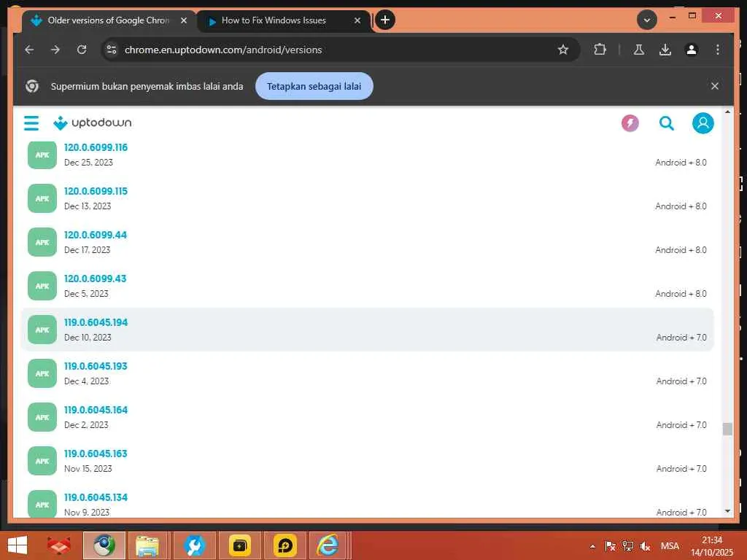The image size is (747, 560).
Task: Close the Older versions of Google Chrome tab
Action: pos(183,20)
